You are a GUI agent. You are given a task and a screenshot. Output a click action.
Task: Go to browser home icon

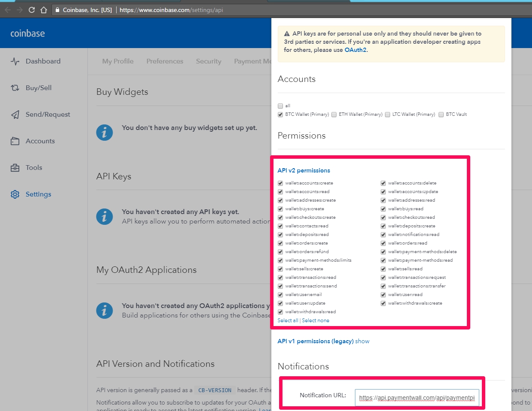44,10
